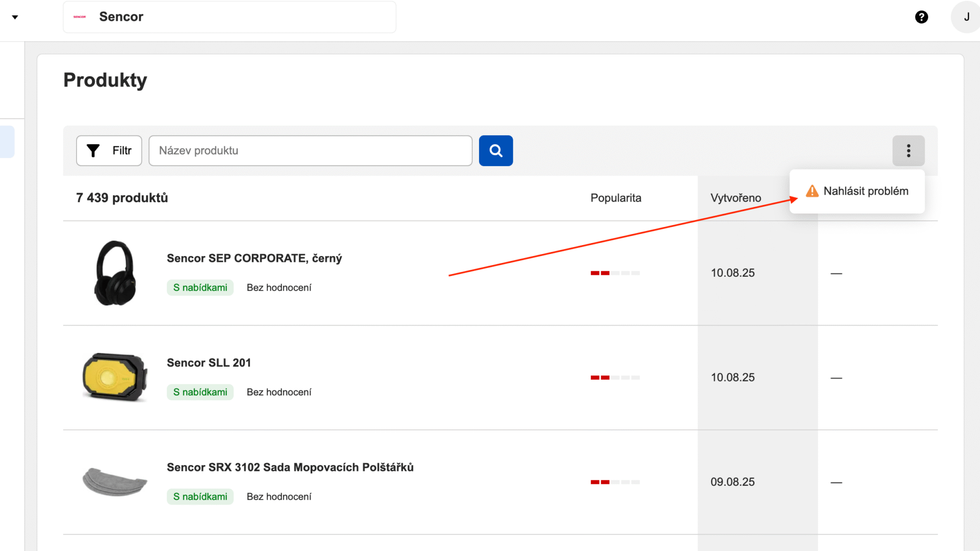Click popularity bar of Sencor SLL 201
The width and height of the screenshot is (980, 551).
pyautogui.click(x=614, y=378)
